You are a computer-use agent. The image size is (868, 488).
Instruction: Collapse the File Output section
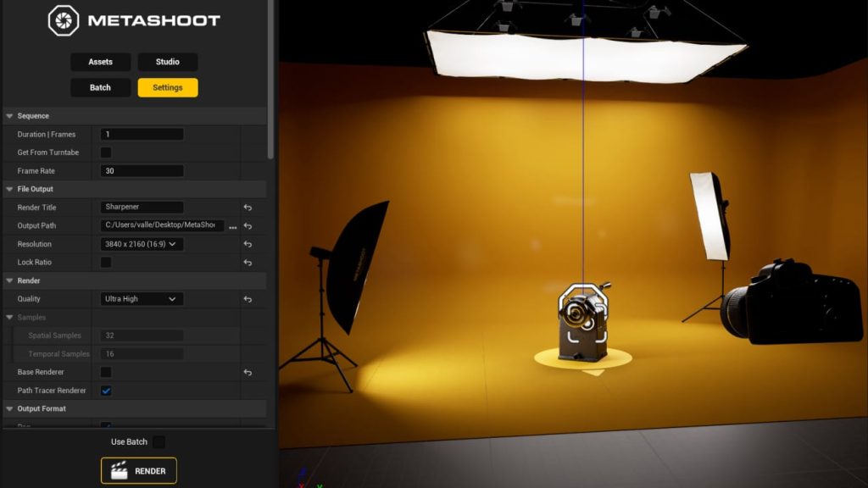pyautogui.click(x=9, y=189)
